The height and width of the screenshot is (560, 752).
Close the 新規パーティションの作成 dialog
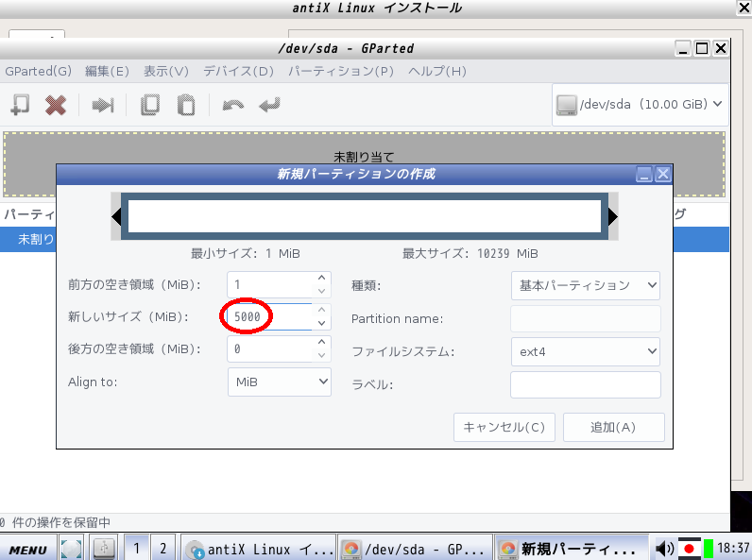pos(663,174)
